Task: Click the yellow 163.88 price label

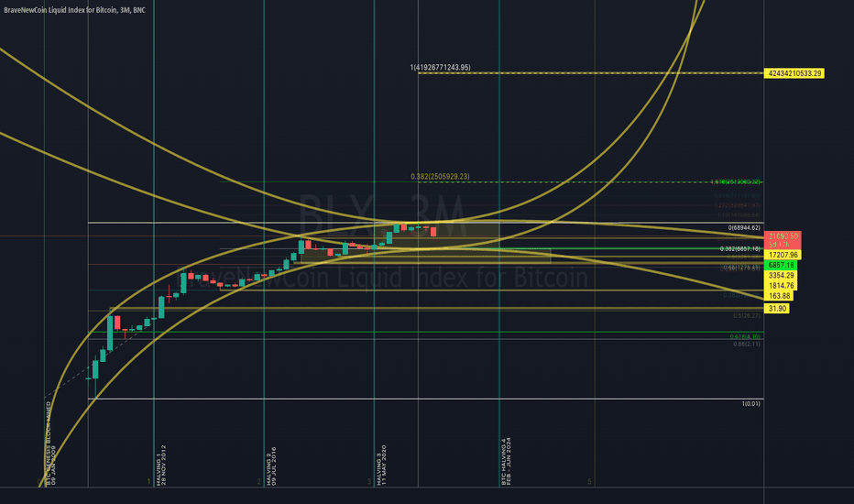Action: 779,296
